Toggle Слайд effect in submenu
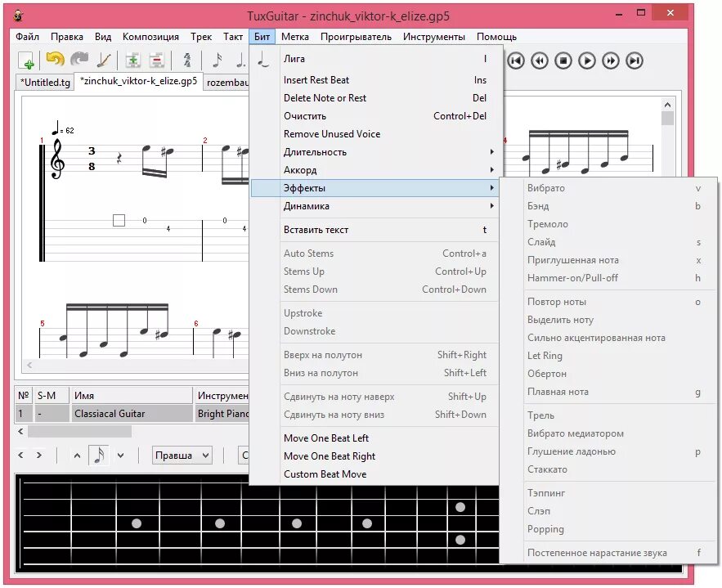The height and width of the screenshot is (588, 722). click(x=608, y=242)
